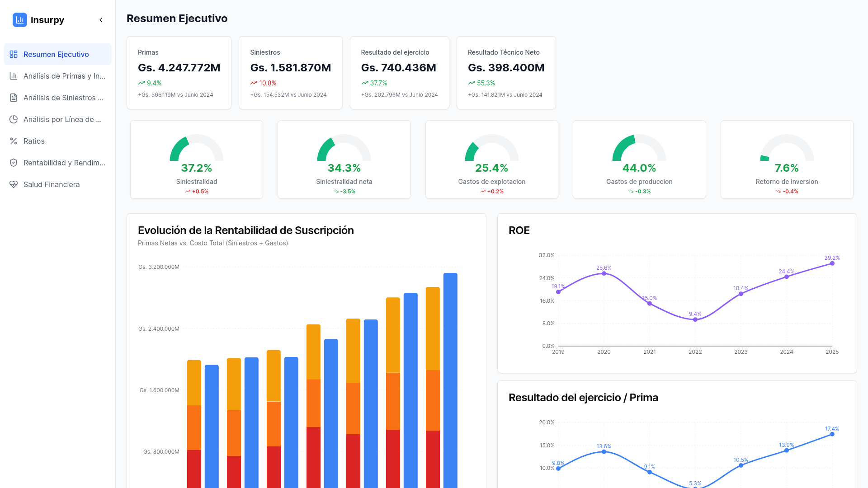Click the Siniestralidad neta 34.3% gauge
Image resolution: width=868 pixels, height=488 pixels.
344,148
